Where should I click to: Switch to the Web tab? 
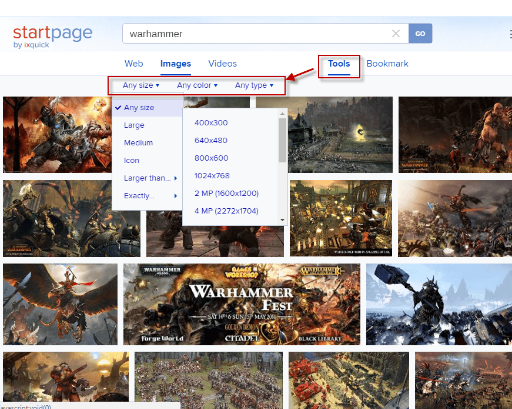click(x=134, y=64)
